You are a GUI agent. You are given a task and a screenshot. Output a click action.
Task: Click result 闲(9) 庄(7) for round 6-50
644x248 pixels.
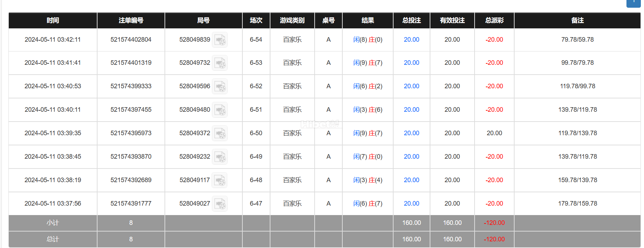click(368, 133)
